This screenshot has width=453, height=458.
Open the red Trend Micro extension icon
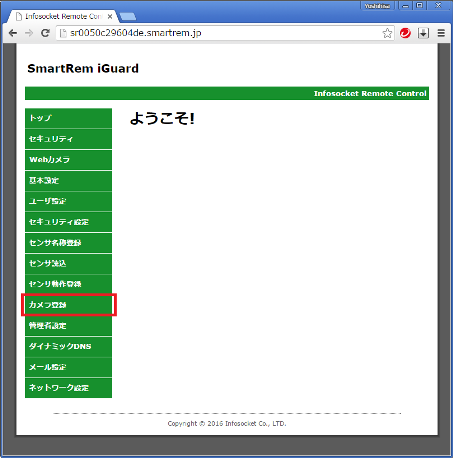405,33
